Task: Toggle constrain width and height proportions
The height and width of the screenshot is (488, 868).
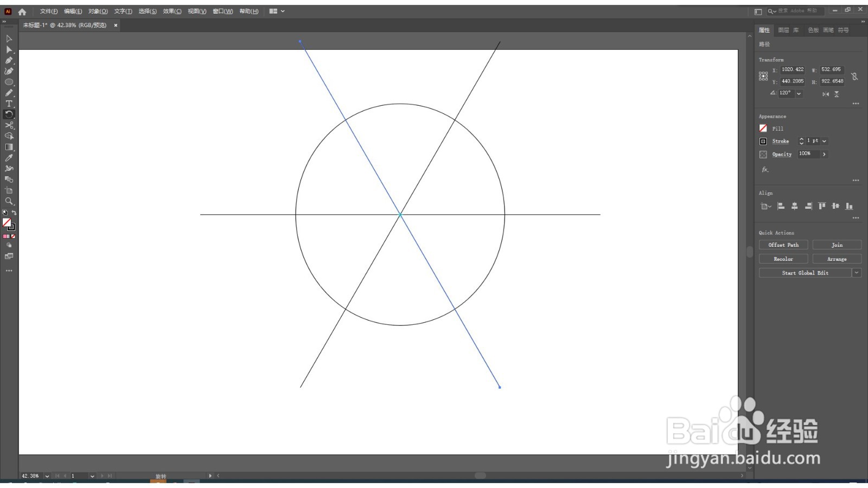Action: click(854, 76)
